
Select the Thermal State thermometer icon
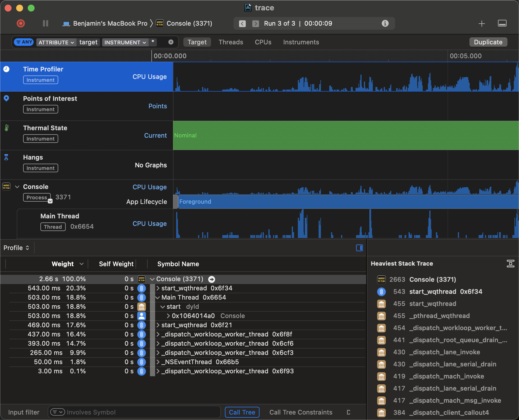click(7, 128)
